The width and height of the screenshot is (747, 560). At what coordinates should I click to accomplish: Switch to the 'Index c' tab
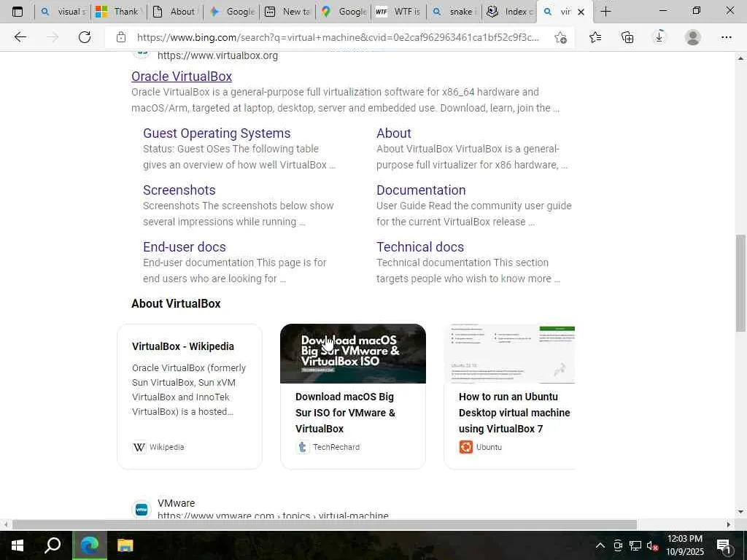point(510,12)
